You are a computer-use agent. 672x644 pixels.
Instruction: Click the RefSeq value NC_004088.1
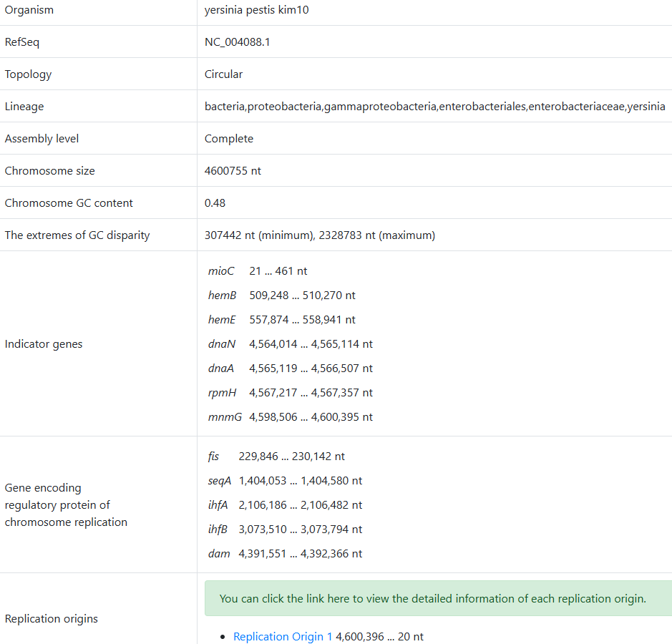tap(237, 42)
